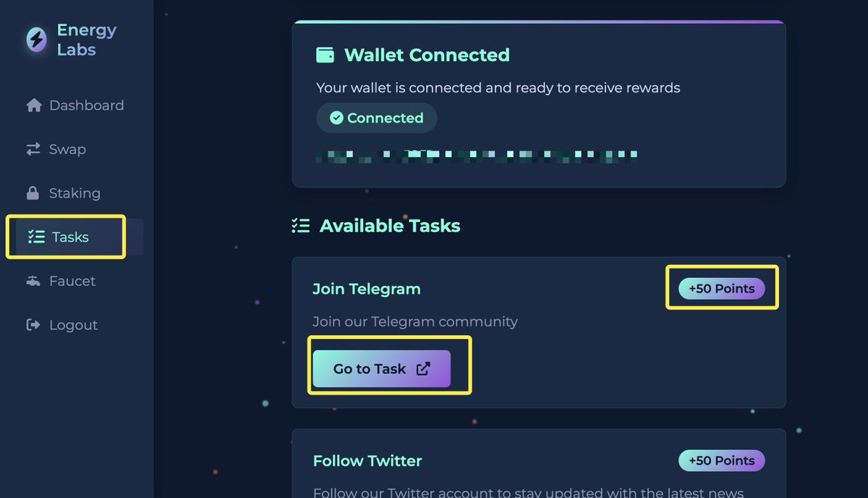Click the +50 Points badge on Follow Twitter
This screenshot has height=498, width=868.
[x=721, y=460]
